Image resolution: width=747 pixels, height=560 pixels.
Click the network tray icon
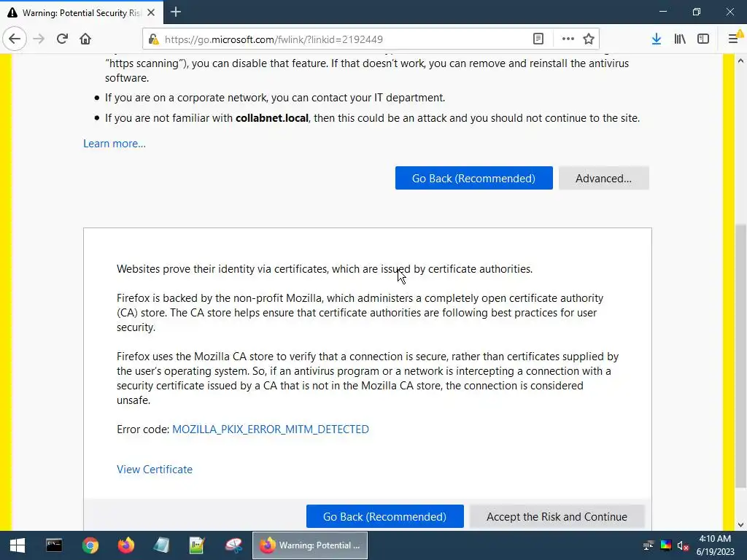pos(648,545)
